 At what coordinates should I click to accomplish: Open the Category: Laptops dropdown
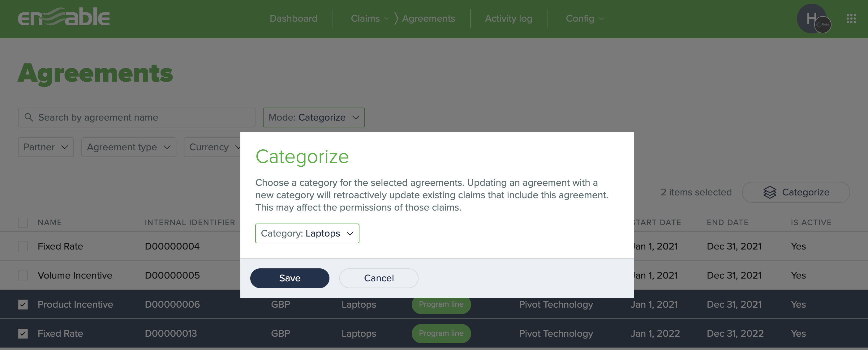pyautogui.click(x=307, y=233)
